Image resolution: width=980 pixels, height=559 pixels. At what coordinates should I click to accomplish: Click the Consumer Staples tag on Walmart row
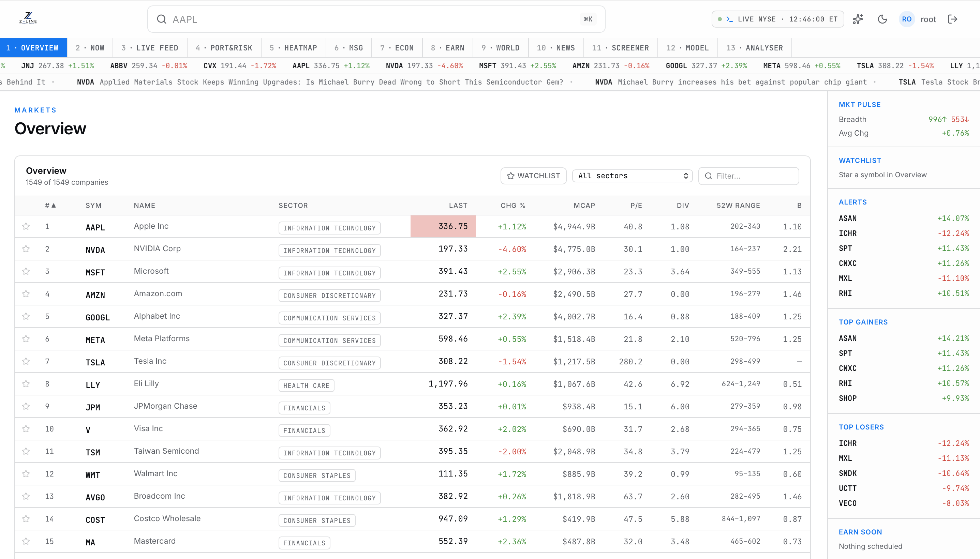tap(317, 475)
